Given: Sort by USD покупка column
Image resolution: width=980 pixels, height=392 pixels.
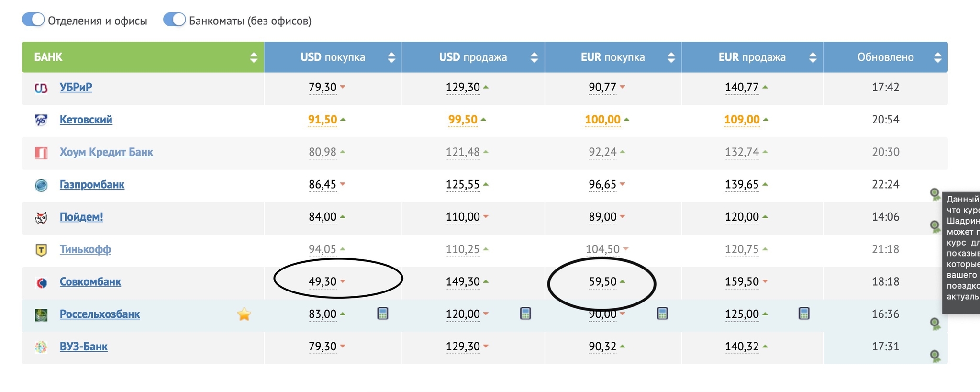Looking at the screenshot, I should point(333,57).
